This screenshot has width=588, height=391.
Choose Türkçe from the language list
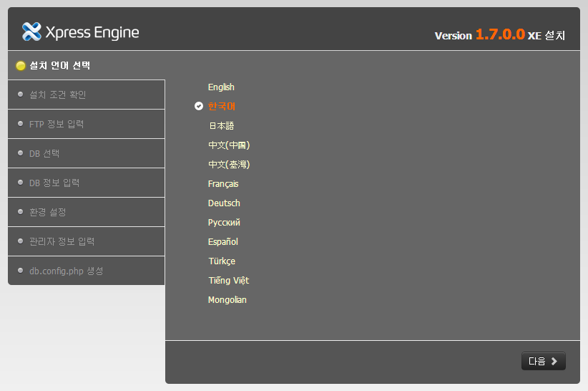click(x=222, y=261)
